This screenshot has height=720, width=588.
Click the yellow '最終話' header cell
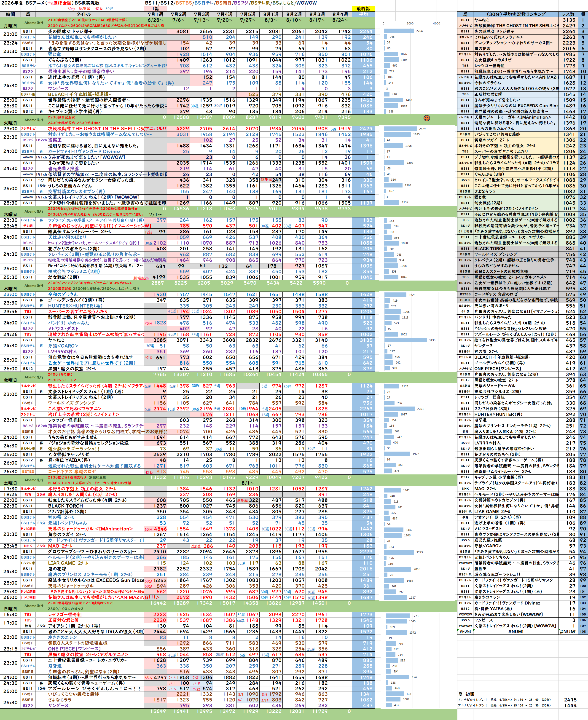click(x=363, y=8)
